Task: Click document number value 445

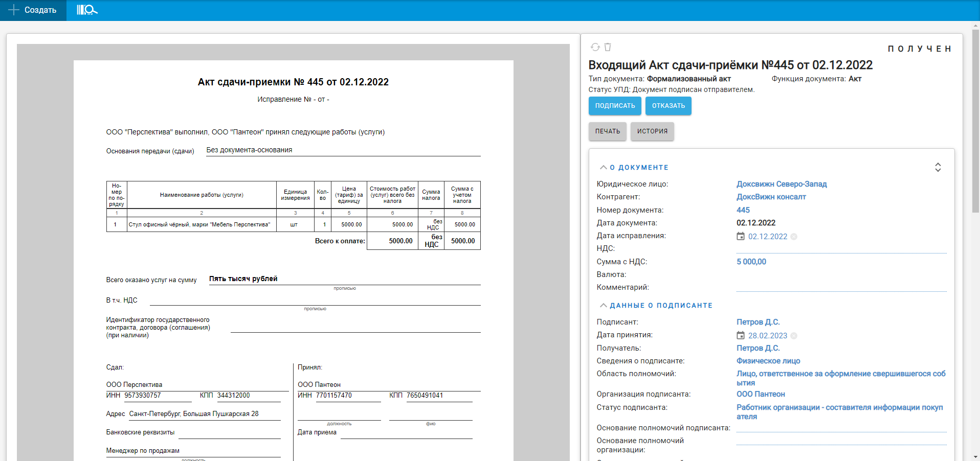Action: click(x=743, y=210)
